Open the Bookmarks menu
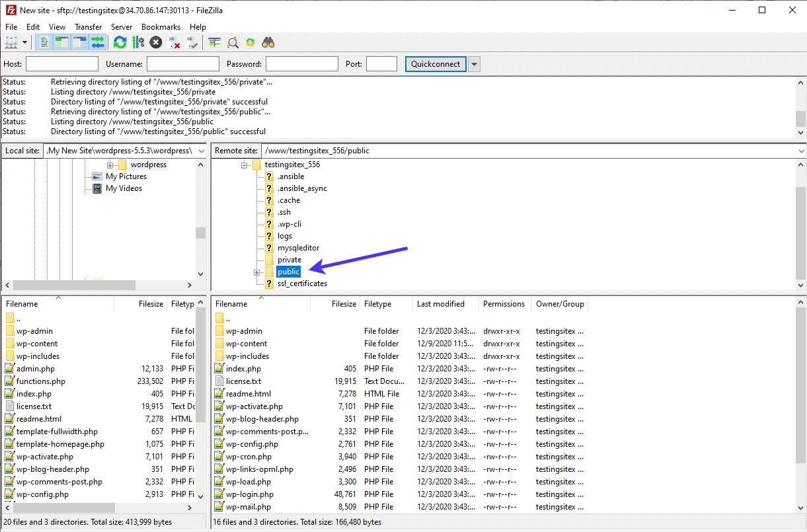Screen dimensions: 807x532 [161, 26]
